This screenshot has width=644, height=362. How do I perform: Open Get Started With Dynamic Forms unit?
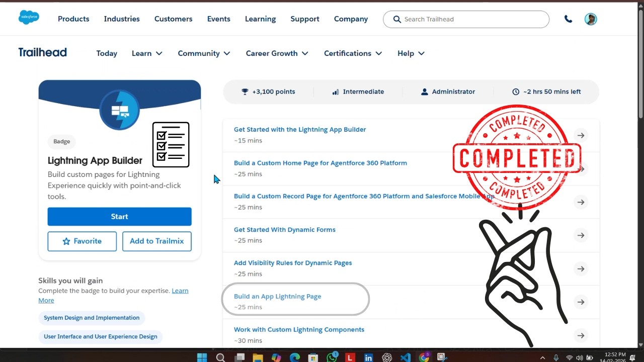pyautogui.click(x=285, y=230)
